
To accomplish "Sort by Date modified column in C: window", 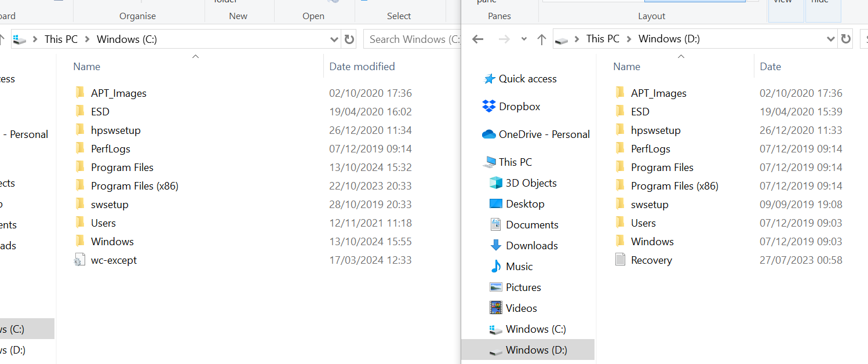I will click(362, 67).
